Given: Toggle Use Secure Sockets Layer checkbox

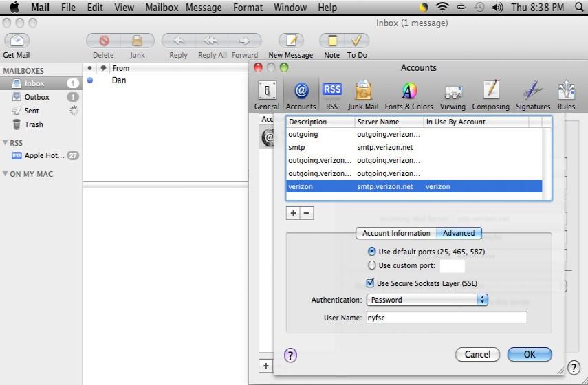Looking at the screenshot, I should [x=370, y=283].
